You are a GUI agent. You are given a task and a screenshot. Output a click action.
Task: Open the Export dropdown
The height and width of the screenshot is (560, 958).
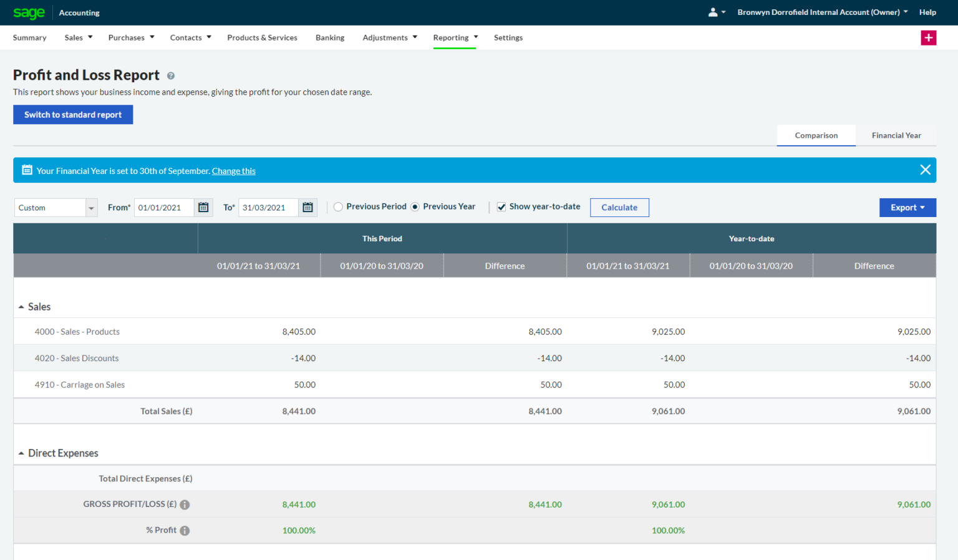[x=907, y=208]
